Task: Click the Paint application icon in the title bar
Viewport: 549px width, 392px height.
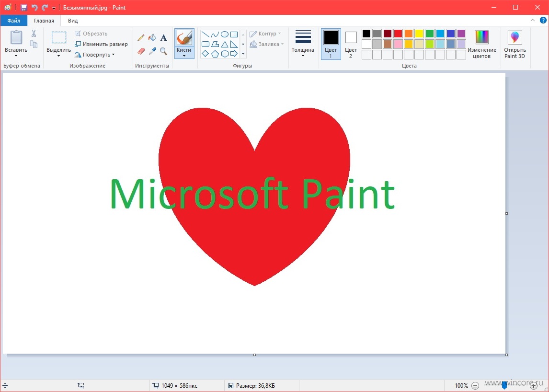Action: pyautogui.click(x=8, y=7)
